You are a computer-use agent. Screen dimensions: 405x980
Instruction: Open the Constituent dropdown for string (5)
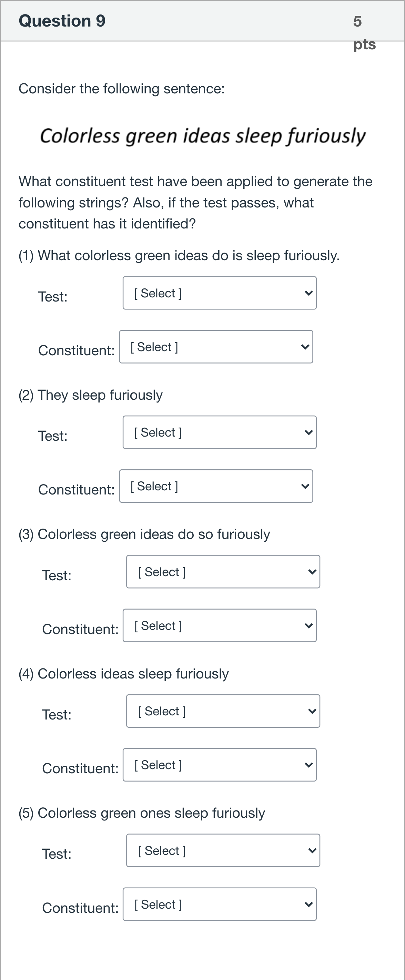pos(220,904)
